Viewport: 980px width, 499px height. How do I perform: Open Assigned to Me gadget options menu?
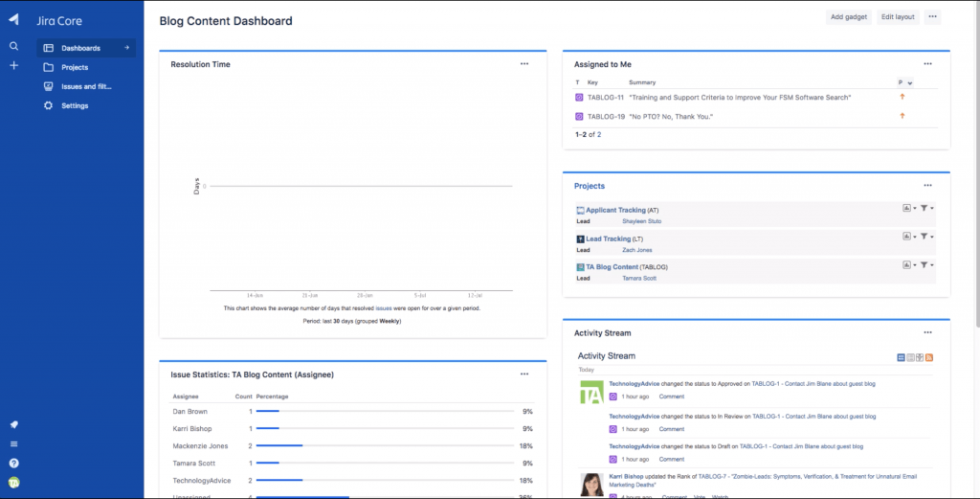(x=927, y=64)
